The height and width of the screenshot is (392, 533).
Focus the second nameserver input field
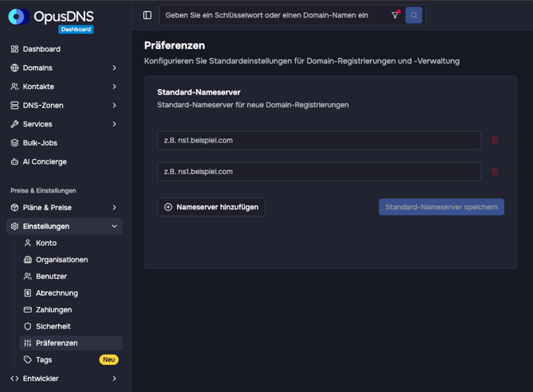pos(319,172)
